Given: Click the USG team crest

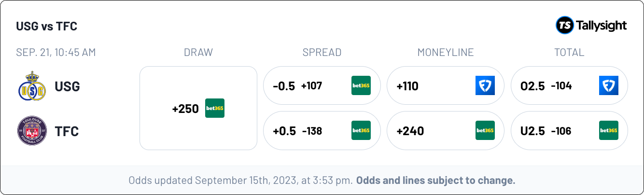Looking at the screenshot, I should pos(32,86).
